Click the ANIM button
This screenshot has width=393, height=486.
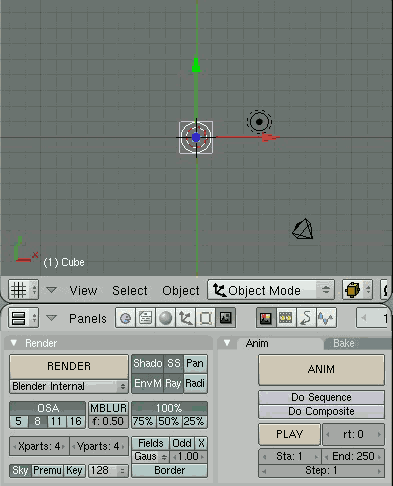(321, 370)
